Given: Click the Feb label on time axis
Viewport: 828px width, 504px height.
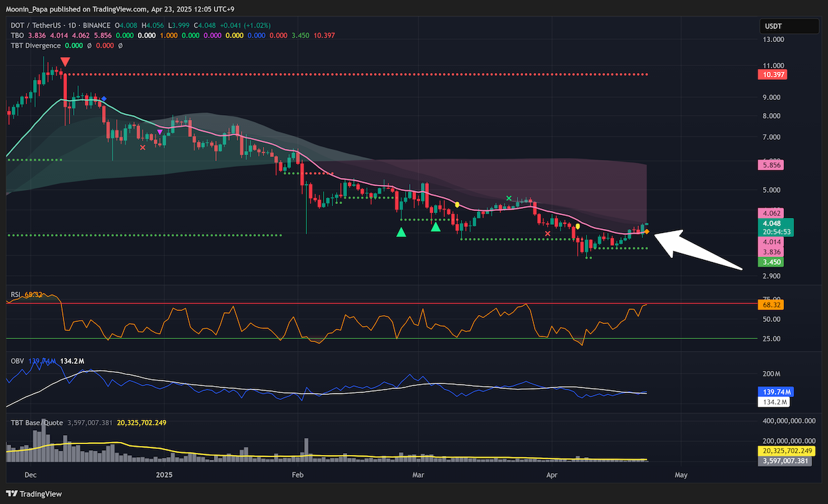Looking at the screenshot, I should pos(297,475).
